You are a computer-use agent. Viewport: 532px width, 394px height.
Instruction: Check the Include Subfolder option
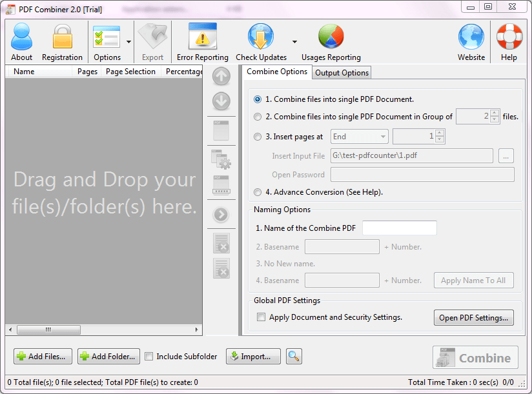[149, 356]
